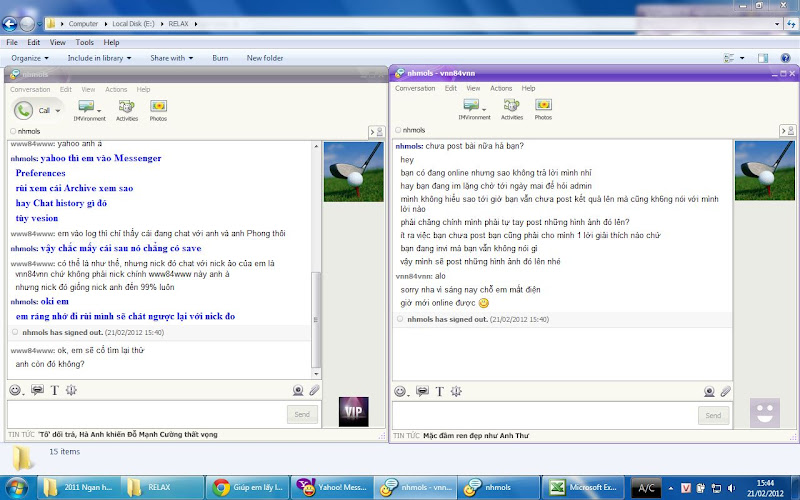
Task: Click message input field in right chat
Action: pos(544,416)
